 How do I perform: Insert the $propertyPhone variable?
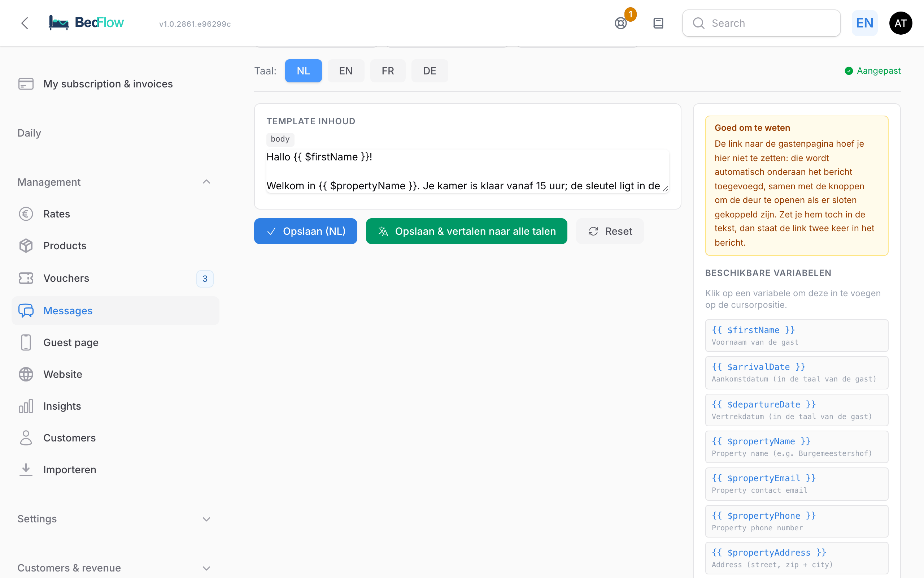click(x=797, y=521)
